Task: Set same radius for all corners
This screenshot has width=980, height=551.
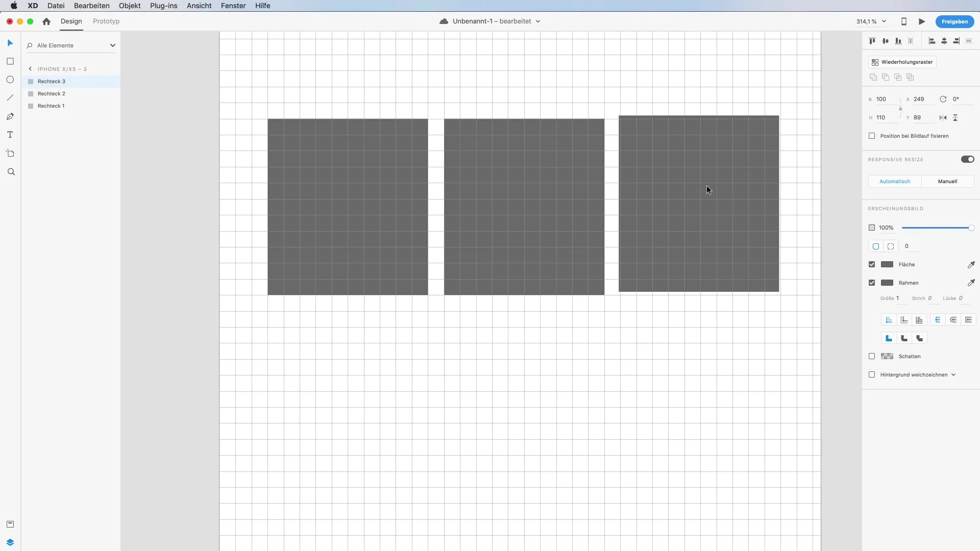Action: coord(876,246)
